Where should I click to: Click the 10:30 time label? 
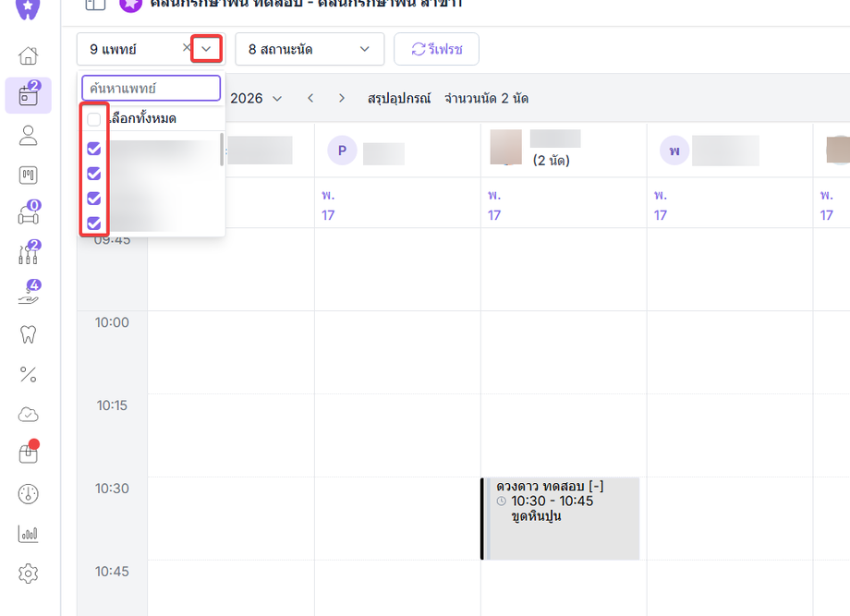click(x=112, y=489)
